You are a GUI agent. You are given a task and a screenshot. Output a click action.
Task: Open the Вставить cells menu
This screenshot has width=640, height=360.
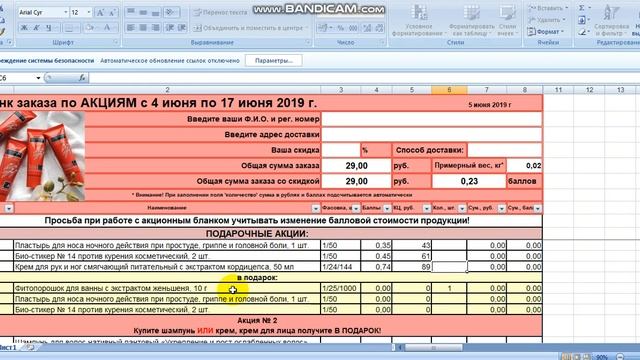(547, 8)
